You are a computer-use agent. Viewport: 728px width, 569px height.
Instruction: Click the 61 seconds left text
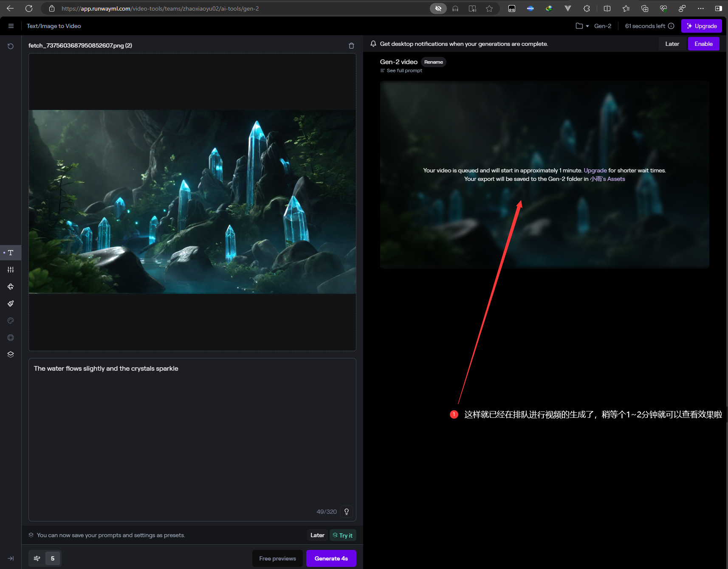645,26
